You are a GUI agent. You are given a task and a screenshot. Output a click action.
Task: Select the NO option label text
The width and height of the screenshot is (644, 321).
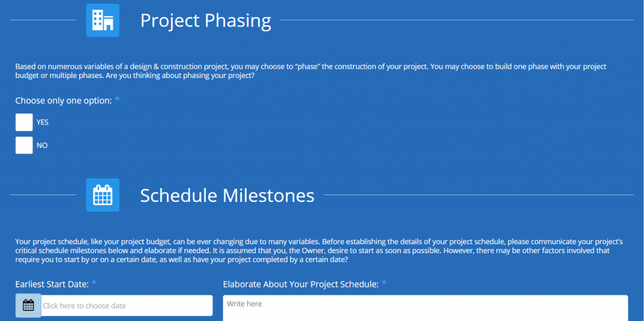[42, 145]
